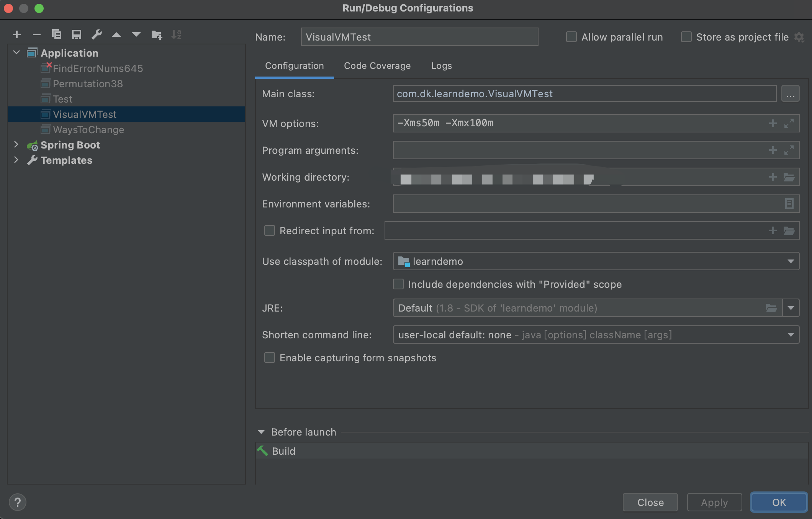The image size is (812, 519).
Task: Open environment variables editor icon
Action: coord(789,204)
